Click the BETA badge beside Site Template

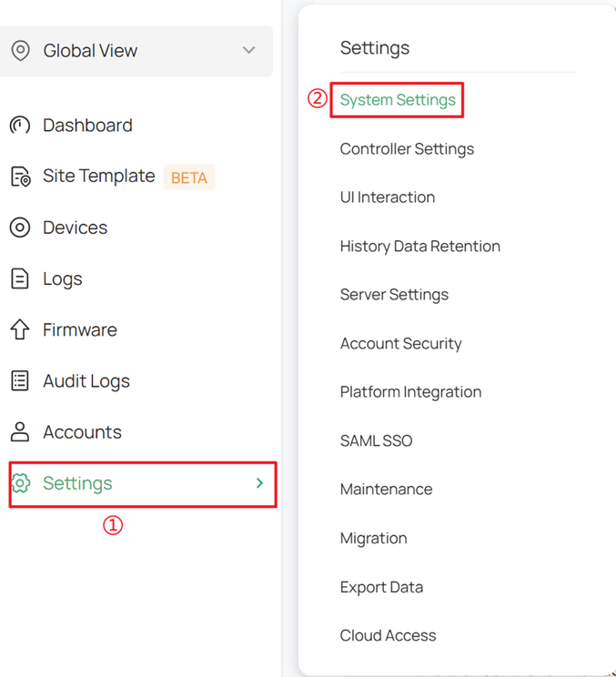[x=189, y=177]
